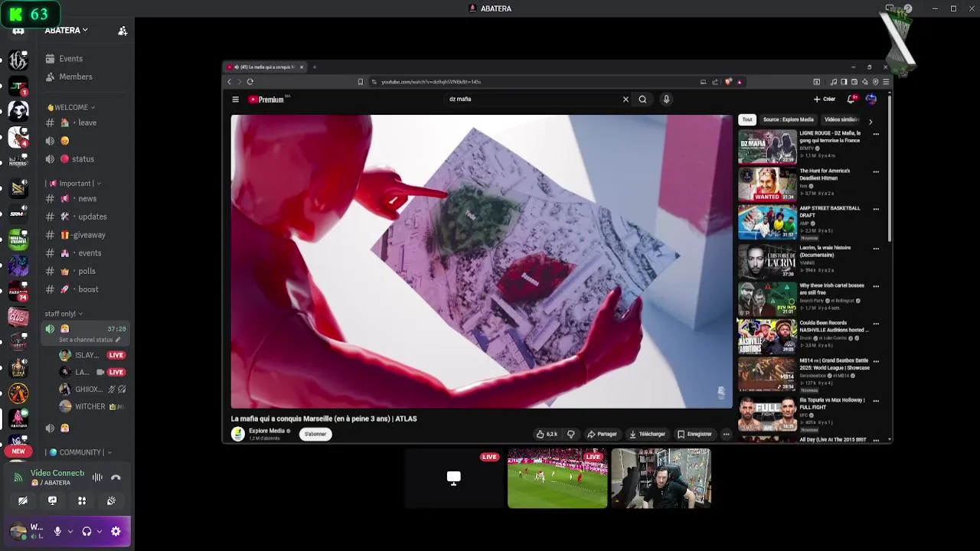Screen dimensions: 980x551
Task: Open Discord activities icon
Action: (82, 500)
